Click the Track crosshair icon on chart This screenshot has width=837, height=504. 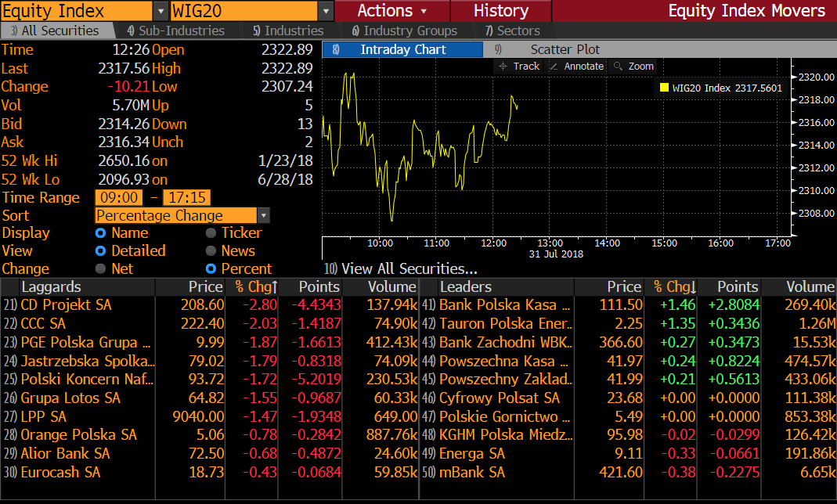click(x=503, y=67)
